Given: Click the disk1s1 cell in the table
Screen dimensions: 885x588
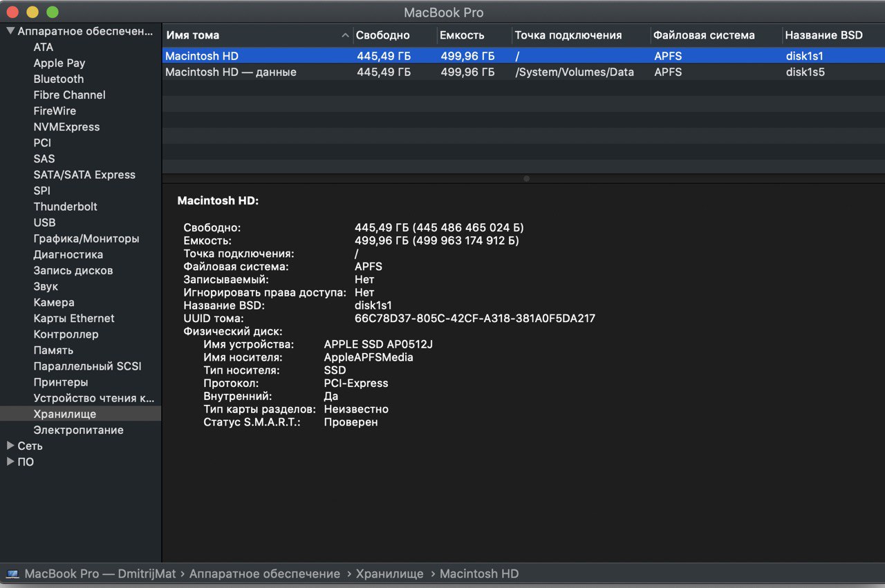Looking at the screenshot, I should [x=805, y=56].
